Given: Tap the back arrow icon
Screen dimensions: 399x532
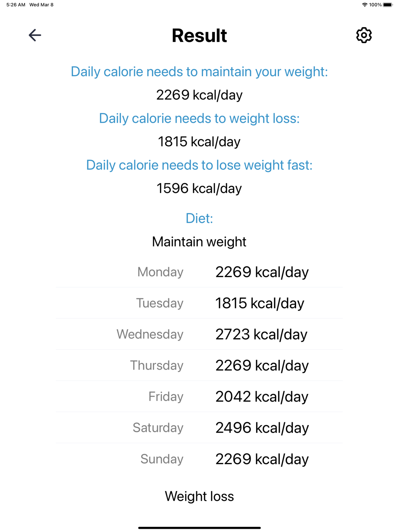Looking at the screenshot, I should click(x=35, y=35).
